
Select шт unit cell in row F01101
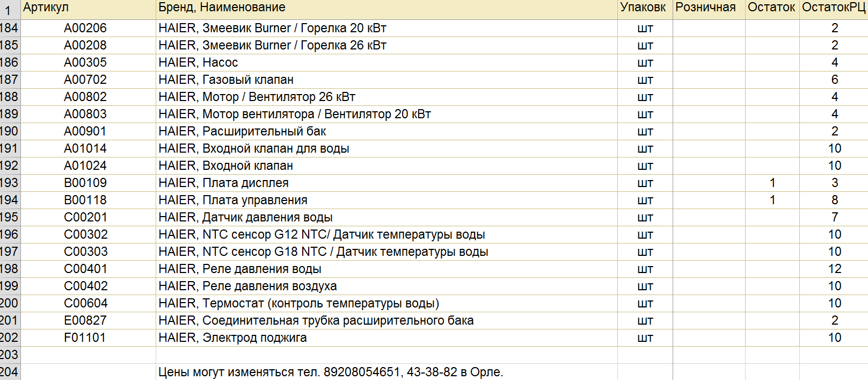(645, 338)
